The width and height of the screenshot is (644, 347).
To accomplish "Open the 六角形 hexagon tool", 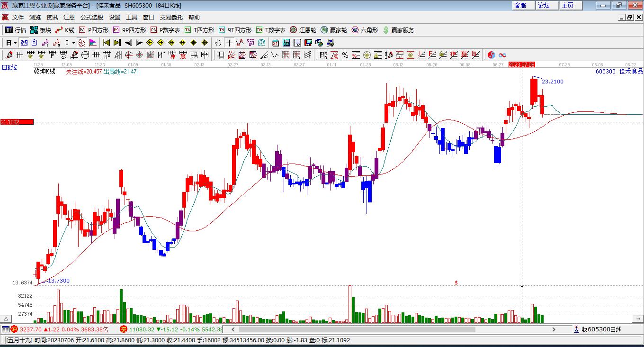I will (x=365, y=30).
